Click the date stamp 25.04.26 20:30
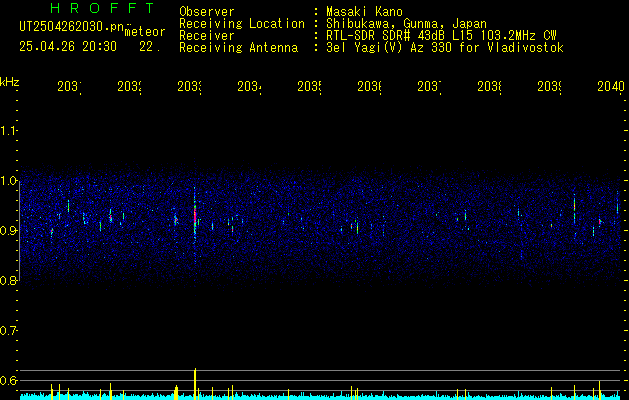 pos(68,47)
